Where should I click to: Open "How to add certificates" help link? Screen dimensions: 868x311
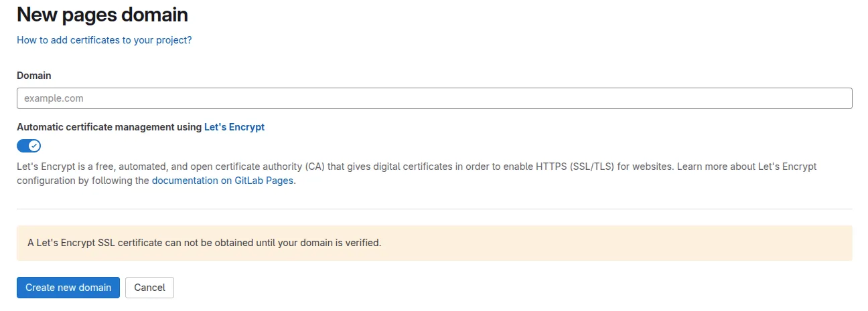(x=104, y=40)
